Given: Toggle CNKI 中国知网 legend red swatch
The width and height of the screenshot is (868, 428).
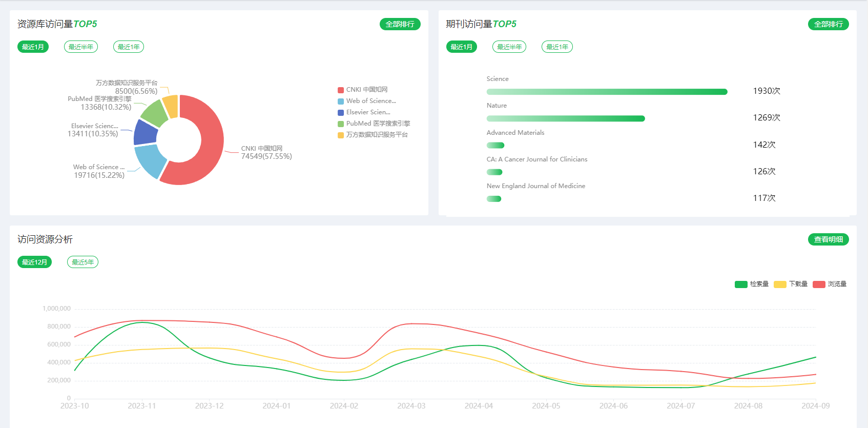Looking at the screenshot, I should click(341, 90).
